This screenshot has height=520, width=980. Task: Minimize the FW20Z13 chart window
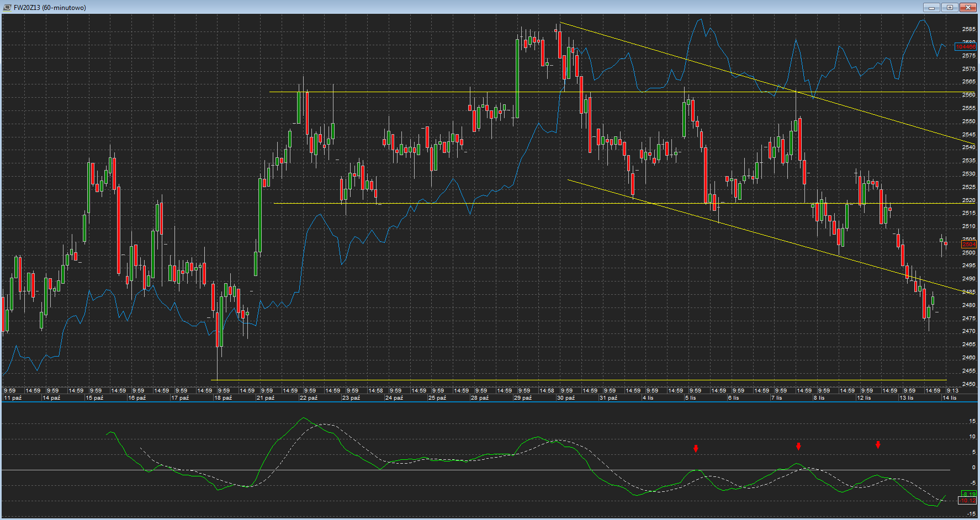pyautogui.click(x=931, y=8)
